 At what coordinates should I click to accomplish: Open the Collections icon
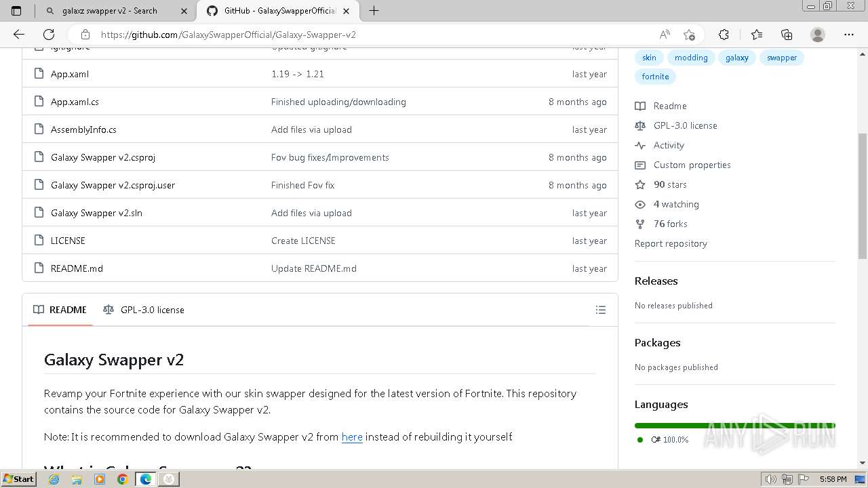pyautogui.click(x=787, y=35)
